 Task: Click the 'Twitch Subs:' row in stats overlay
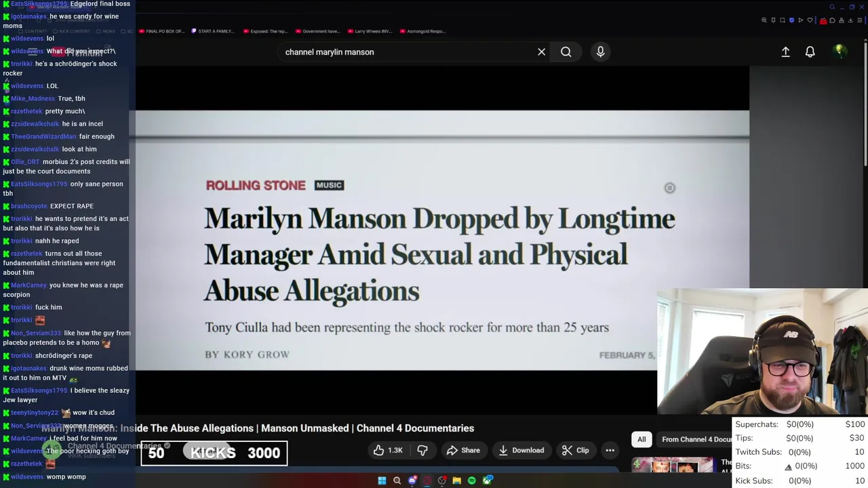(800, 452)
